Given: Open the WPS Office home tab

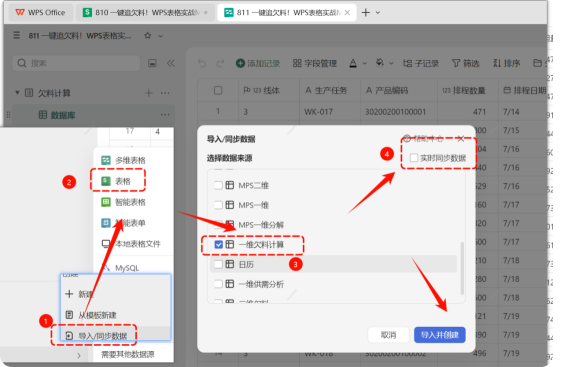Looking at the screenshot, I should [40, 13].
